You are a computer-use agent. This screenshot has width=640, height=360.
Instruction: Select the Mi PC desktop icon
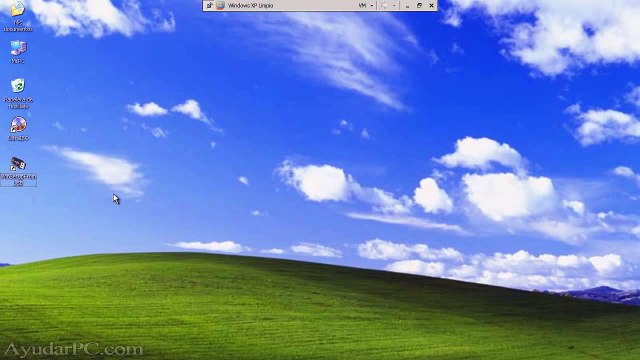[18, 52]
